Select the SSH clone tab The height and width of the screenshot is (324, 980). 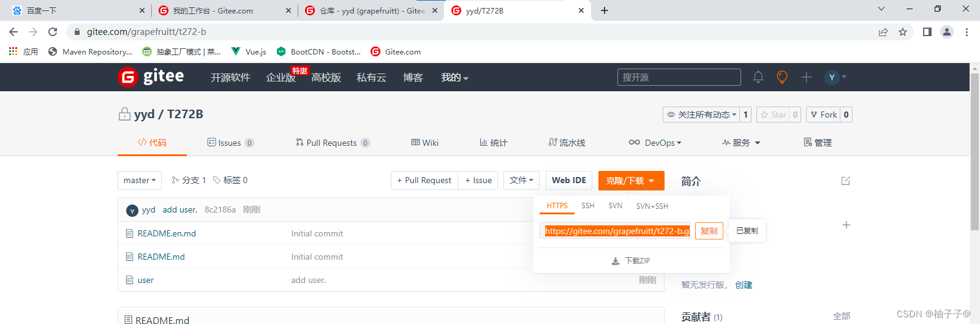588,206
